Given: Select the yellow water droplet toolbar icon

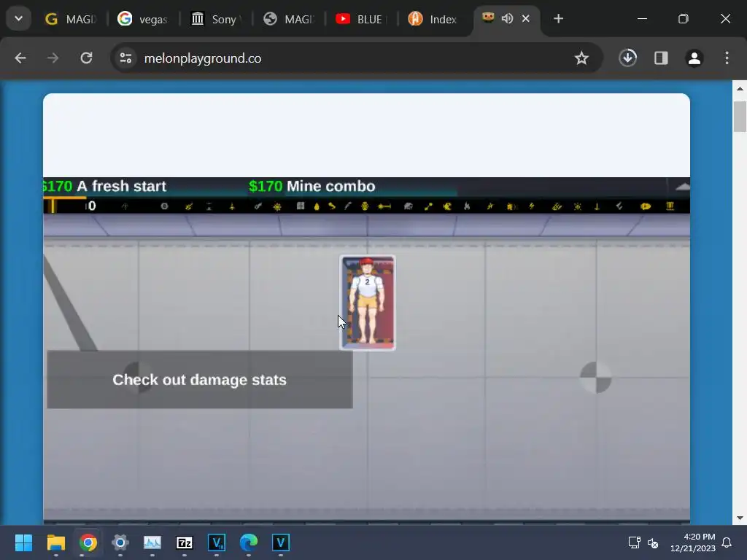Looking at the screenshot, I should pos(317,206).
